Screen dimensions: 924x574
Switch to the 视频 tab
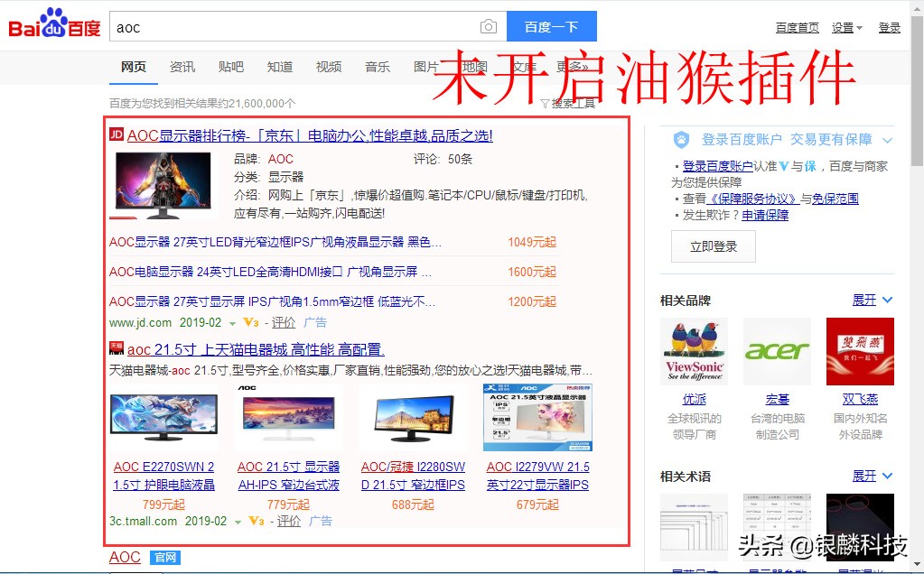(328, 67)
